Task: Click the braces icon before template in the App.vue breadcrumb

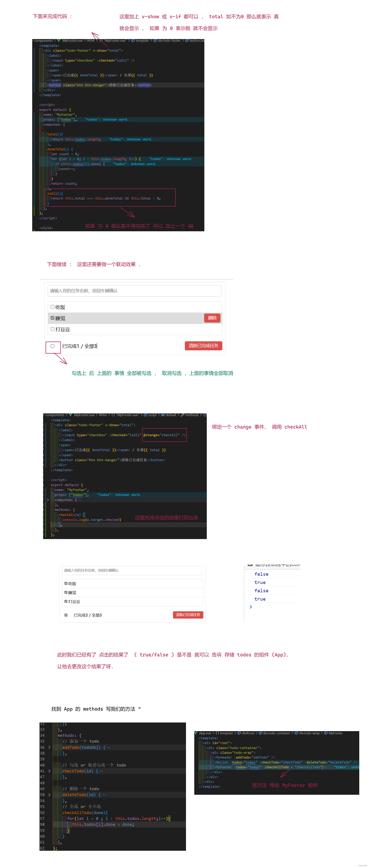Action: point(217,733)
